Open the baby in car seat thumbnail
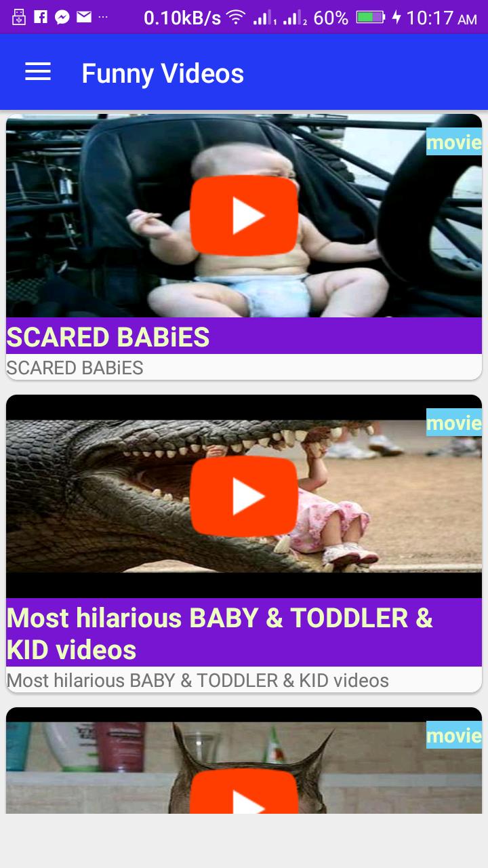 244,216
